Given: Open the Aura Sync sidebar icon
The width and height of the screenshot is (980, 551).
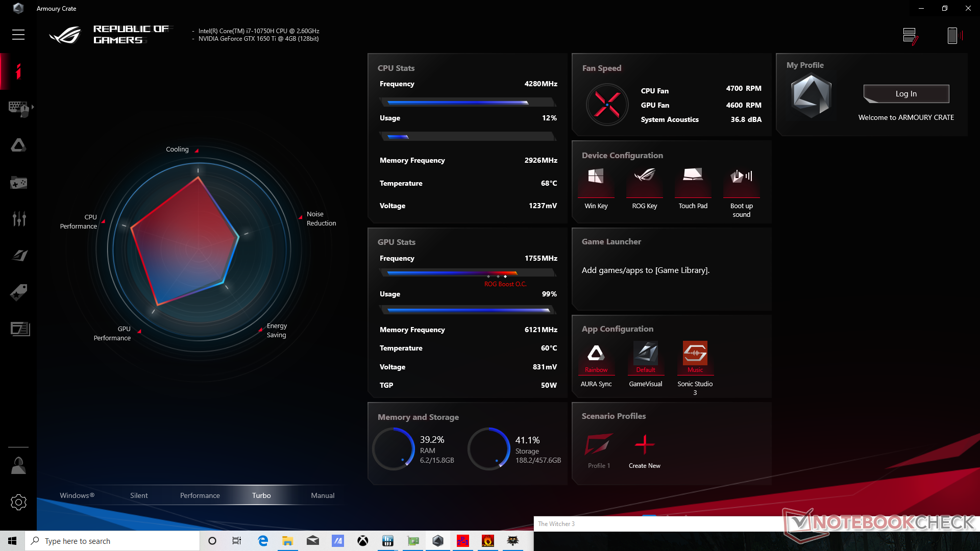Looking at the screenshot, I should (18, 145).
